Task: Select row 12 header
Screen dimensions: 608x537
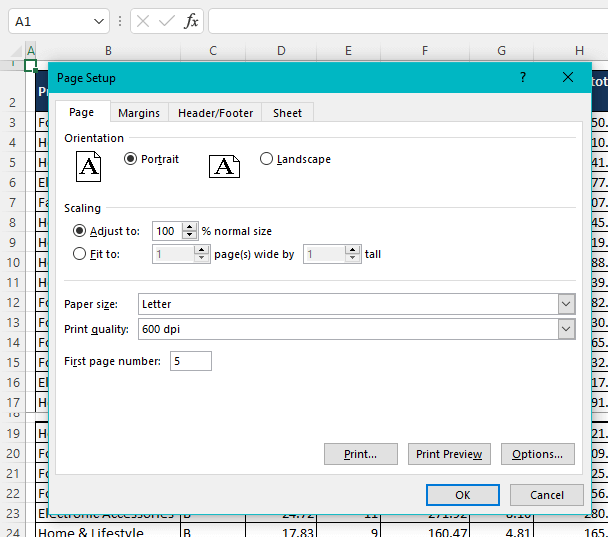Action: click(x=12, y=302)
